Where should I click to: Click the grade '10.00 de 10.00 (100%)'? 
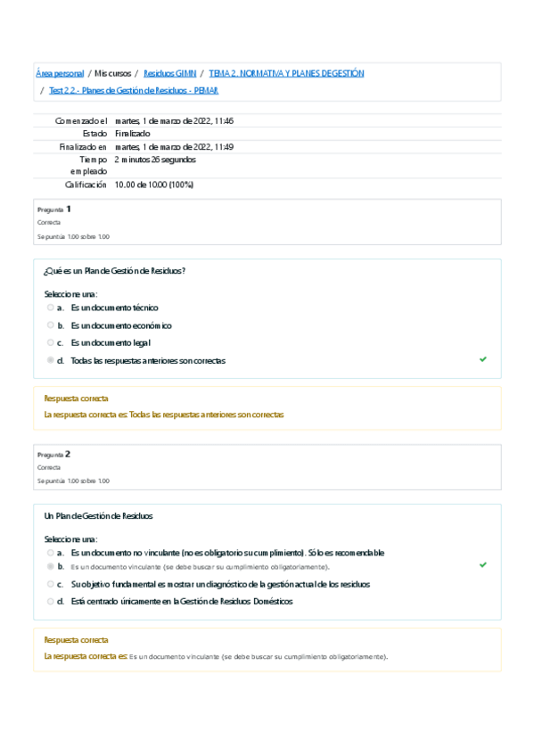pyautogui.click(x=154, y=185)
